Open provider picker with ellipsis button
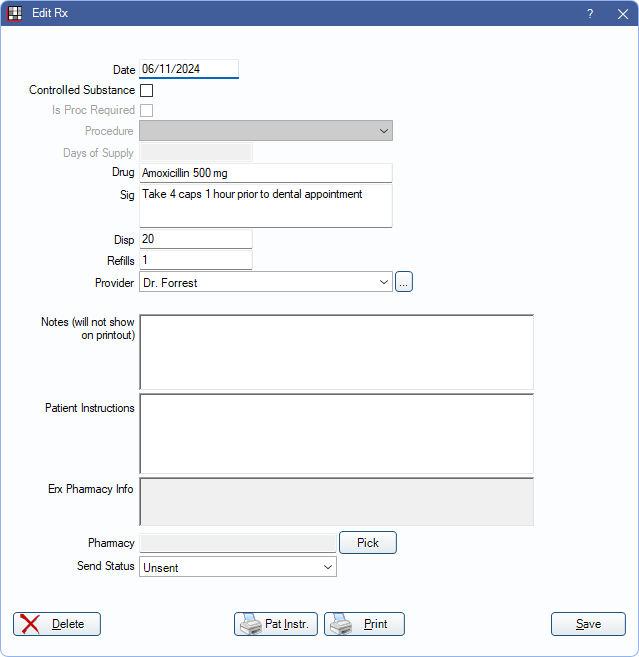The image size is (639, 657). (404, 283)
